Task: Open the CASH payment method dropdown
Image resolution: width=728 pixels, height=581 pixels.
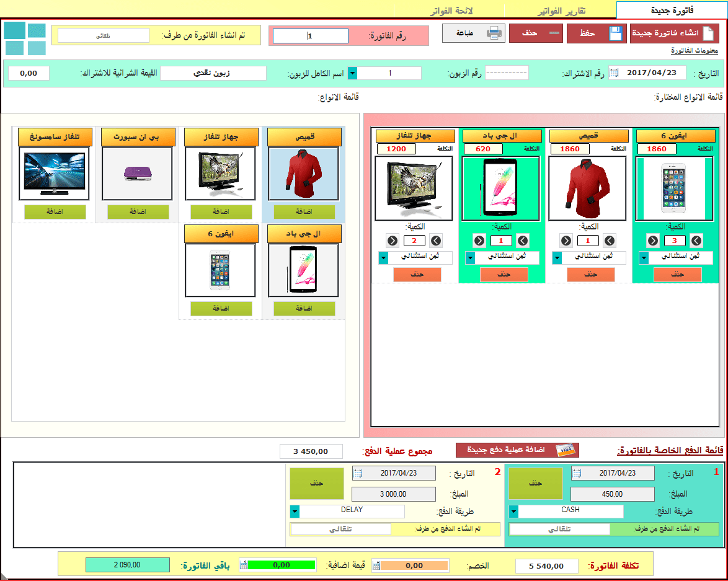Action: tap(513, 511)
